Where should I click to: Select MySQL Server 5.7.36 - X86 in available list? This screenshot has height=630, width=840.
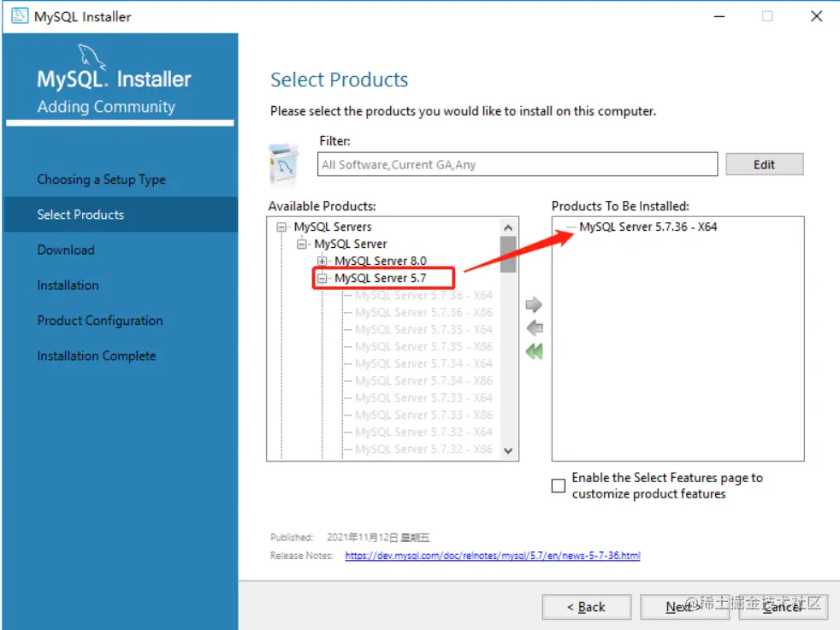(423, 313)
